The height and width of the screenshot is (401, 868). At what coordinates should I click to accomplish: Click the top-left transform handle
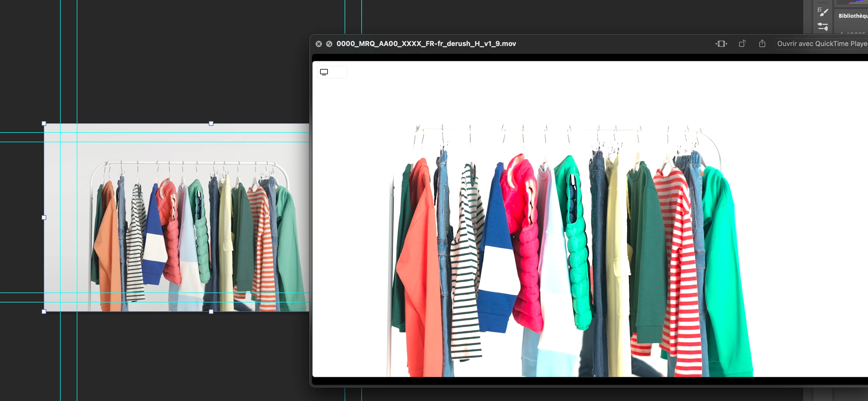coord(44,123)
